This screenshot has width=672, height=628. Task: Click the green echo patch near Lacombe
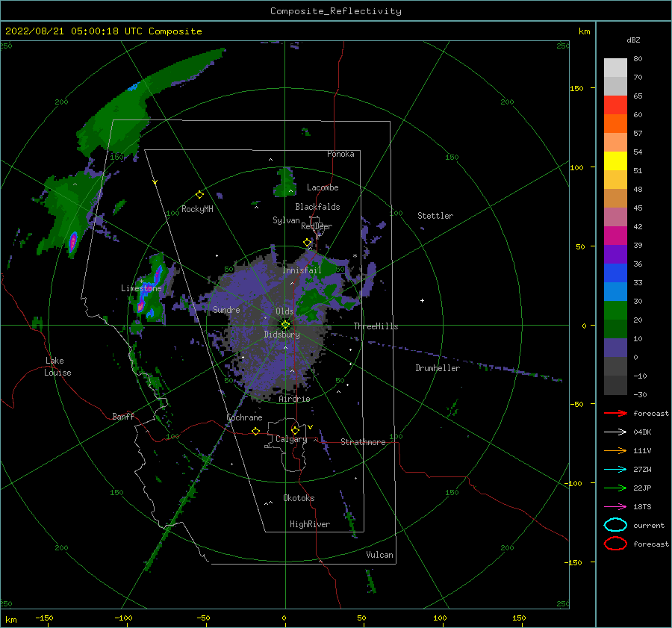[285, 182]
